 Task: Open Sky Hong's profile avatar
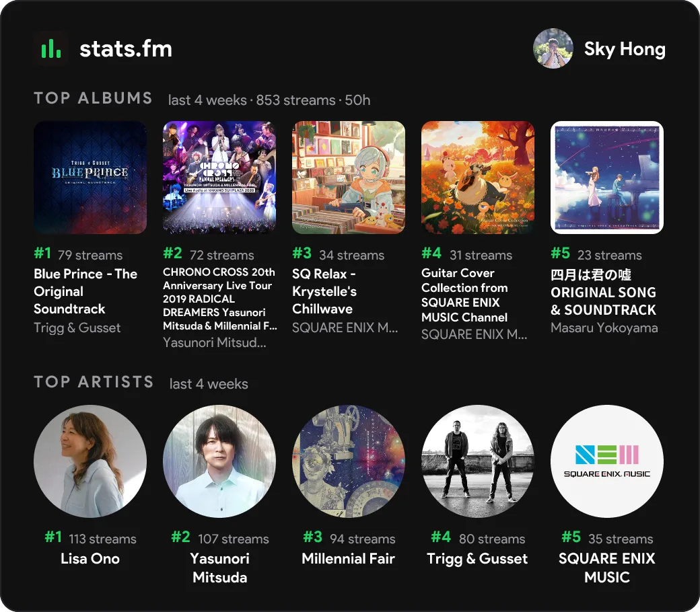(x=553, y=48)
